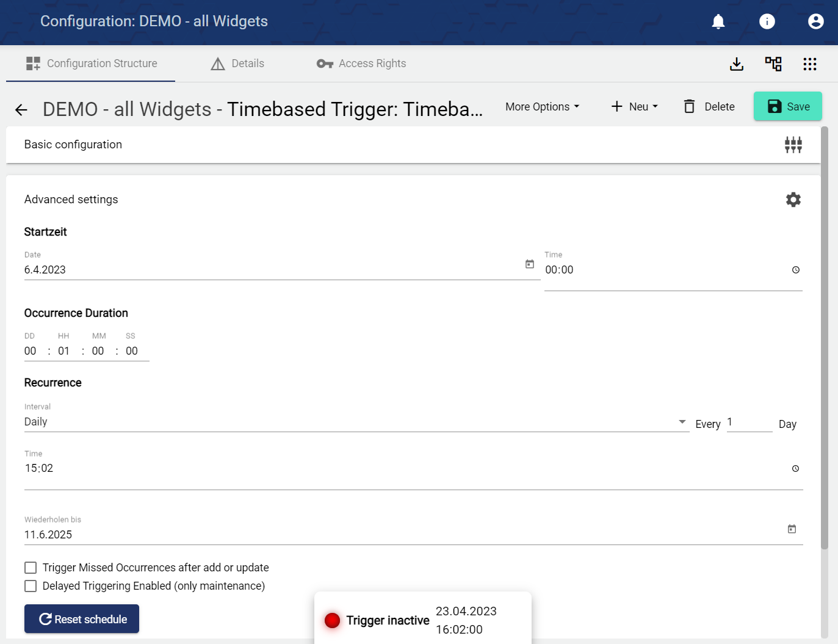Viewport: 838px width, 644px height.
Task: Switch to the Details tab
Action: pyautogui.click(x=237, y=63)
